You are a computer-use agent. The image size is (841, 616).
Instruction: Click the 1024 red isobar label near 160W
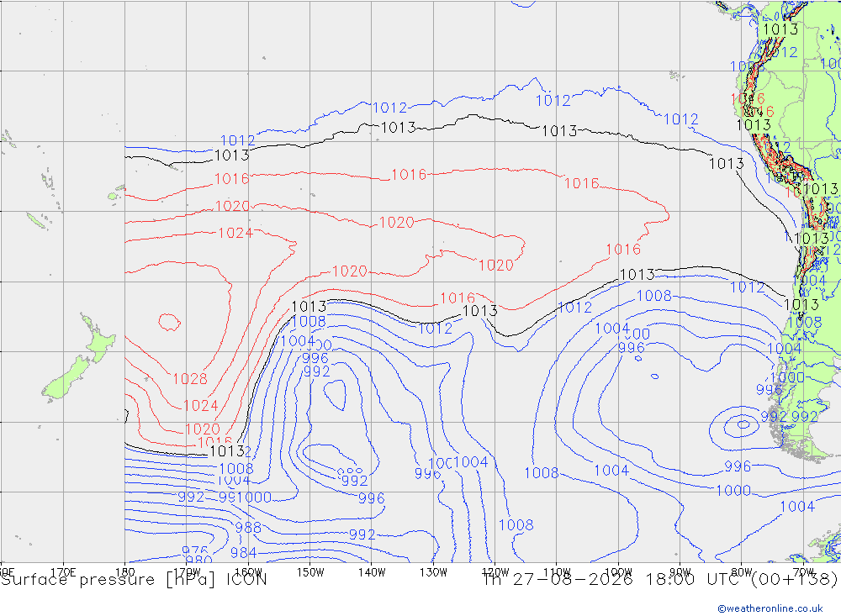pyautogui.click(x=235, y=233)
